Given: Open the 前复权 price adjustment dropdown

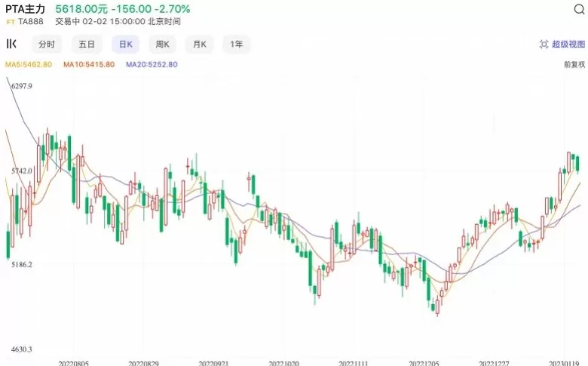Looking at the screenshot, I should click(x=574, y=65).
